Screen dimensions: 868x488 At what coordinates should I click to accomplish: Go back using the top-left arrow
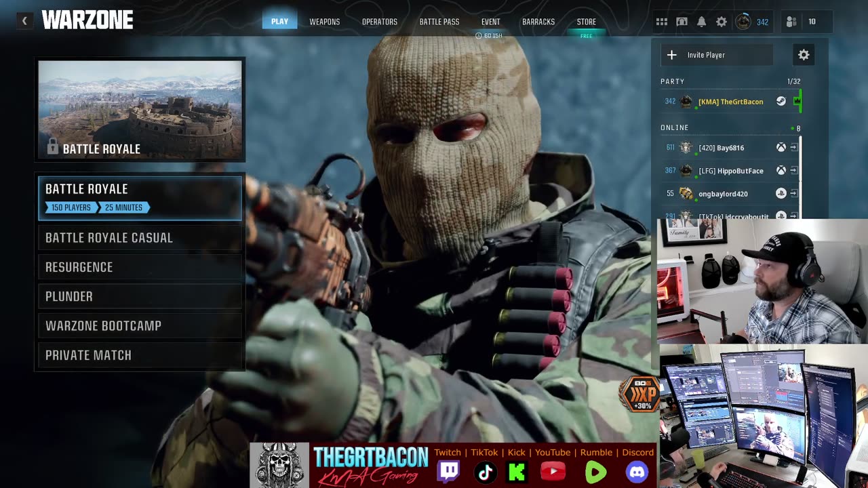tap(24, 21)
